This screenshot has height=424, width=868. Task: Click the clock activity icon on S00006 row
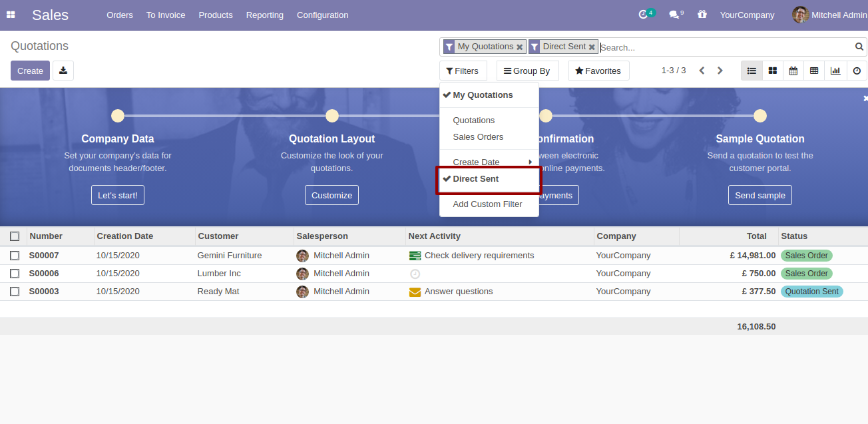pos(415,274)
